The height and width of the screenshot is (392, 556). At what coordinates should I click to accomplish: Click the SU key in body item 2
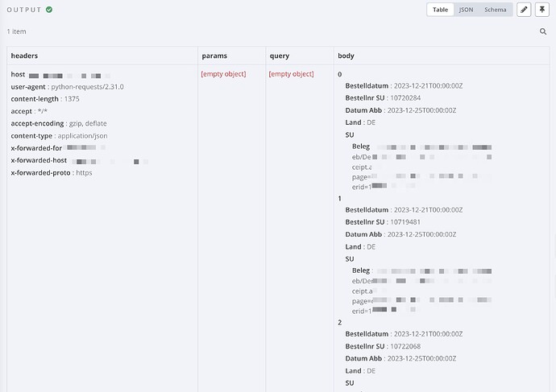pos(350,383)
